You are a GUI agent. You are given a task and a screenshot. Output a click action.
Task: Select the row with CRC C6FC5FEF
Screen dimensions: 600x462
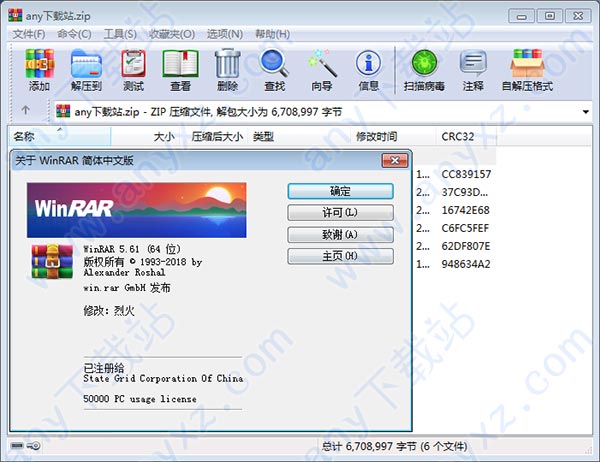[465, 228]
